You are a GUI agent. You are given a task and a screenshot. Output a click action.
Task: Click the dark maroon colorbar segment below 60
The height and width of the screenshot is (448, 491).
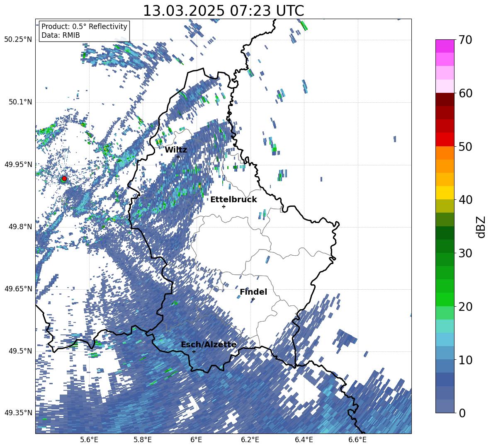(445, 99)
